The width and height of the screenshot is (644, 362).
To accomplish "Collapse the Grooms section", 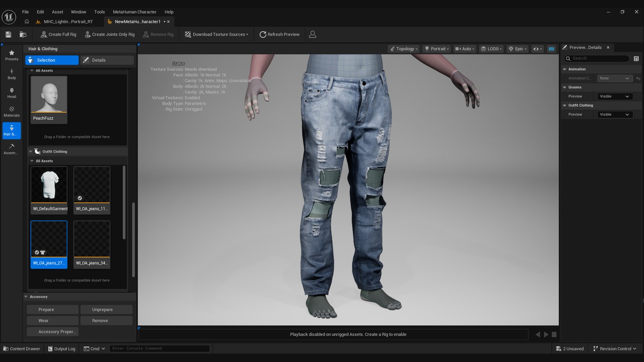I will [x=565, y=87].
